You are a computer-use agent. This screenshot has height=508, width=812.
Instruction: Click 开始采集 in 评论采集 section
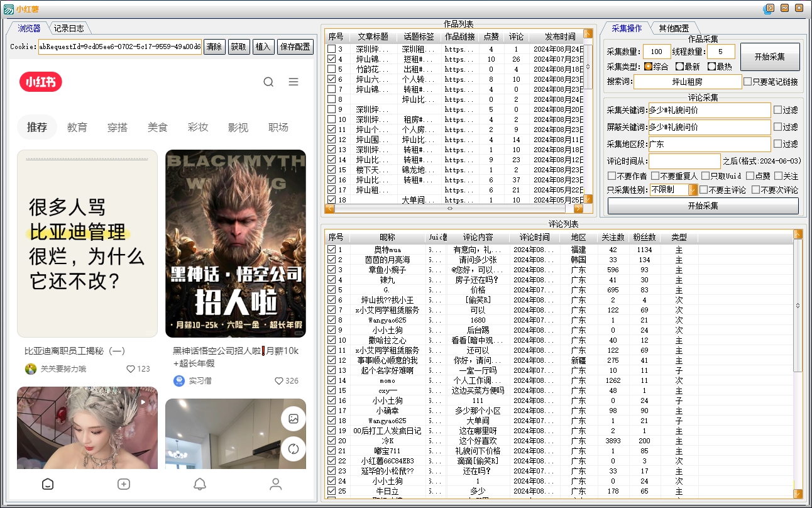click(703, 206)
